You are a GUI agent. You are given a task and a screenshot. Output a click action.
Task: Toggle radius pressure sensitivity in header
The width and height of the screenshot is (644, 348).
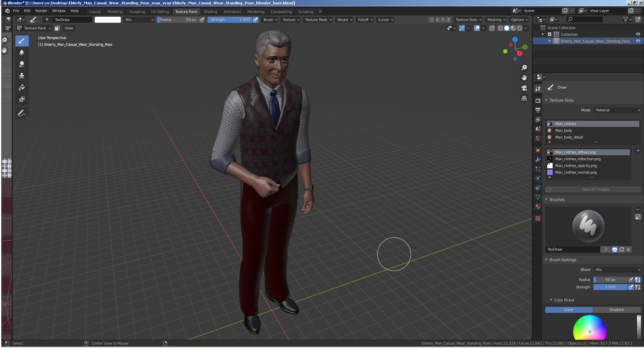pyautogui.click(x=202, y=20)
